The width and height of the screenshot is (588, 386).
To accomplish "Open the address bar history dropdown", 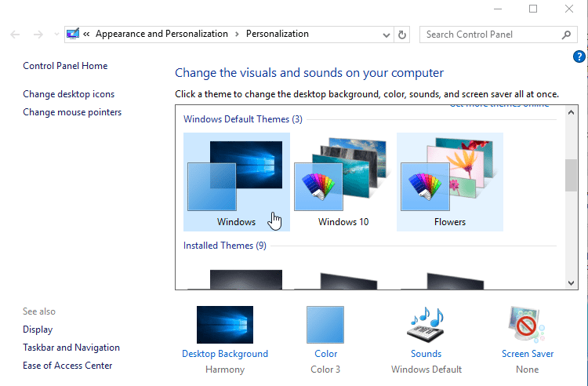I will click(386, 35).
